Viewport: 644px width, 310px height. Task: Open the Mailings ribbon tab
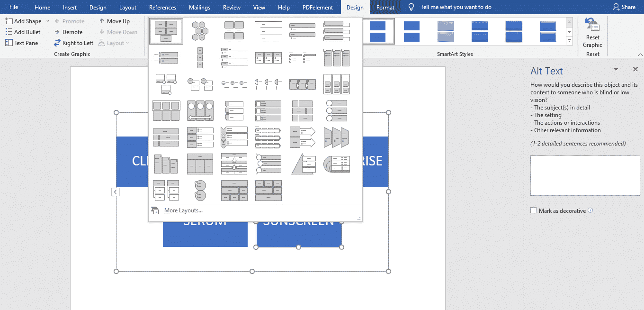tap(199, 7)
